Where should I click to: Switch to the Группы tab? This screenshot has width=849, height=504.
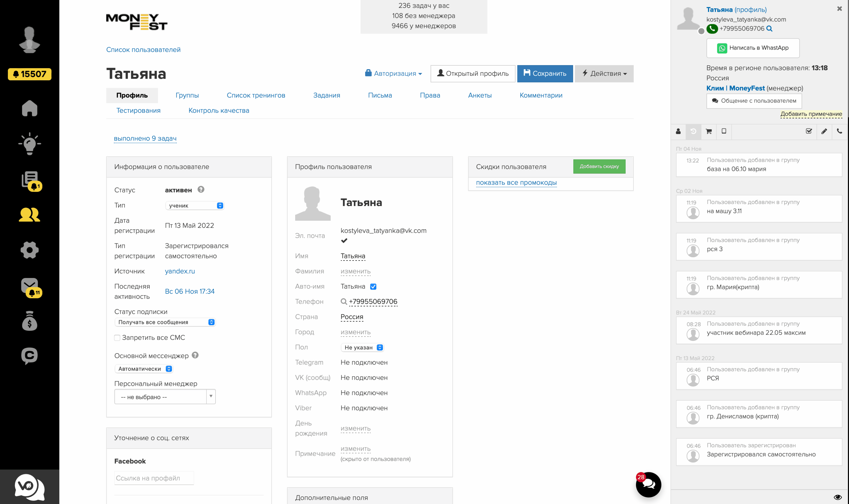tap(187, 95)
